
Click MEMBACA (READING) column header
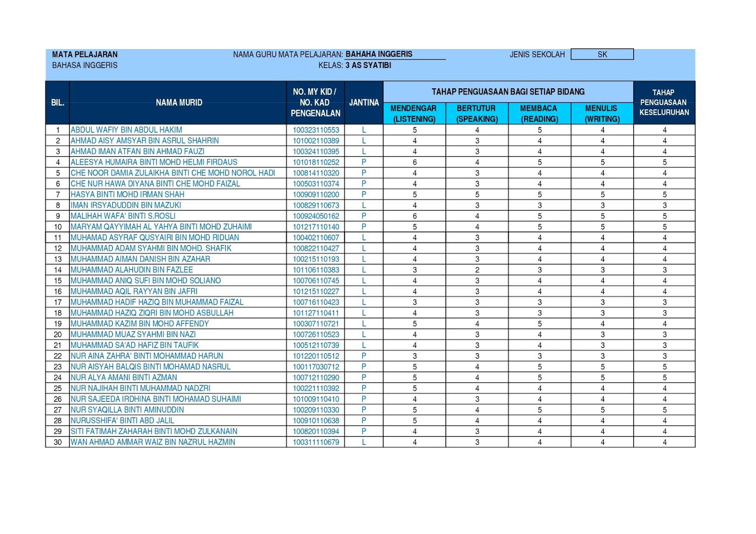click(x=540, y=113)
